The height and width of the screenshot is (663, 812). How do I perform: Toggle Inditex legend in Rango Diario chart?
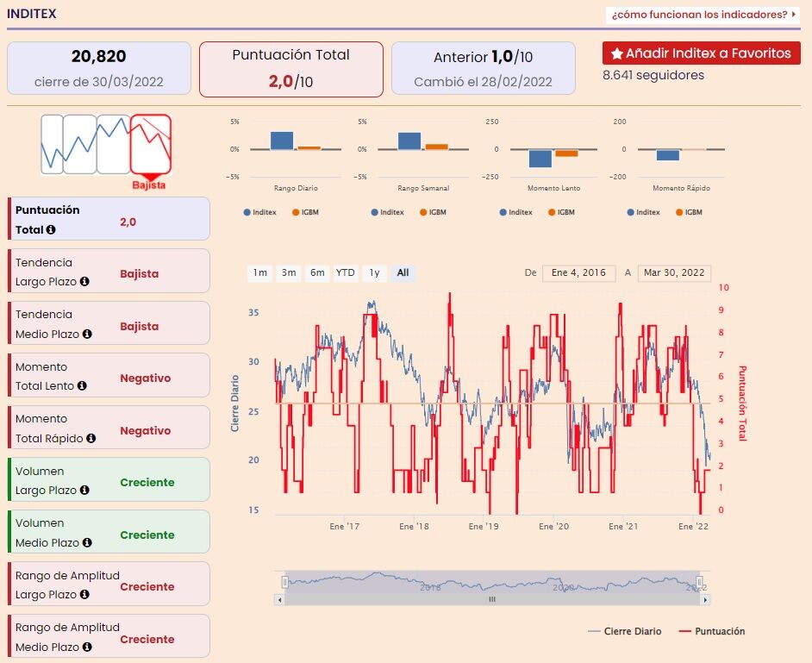[260, 212]
